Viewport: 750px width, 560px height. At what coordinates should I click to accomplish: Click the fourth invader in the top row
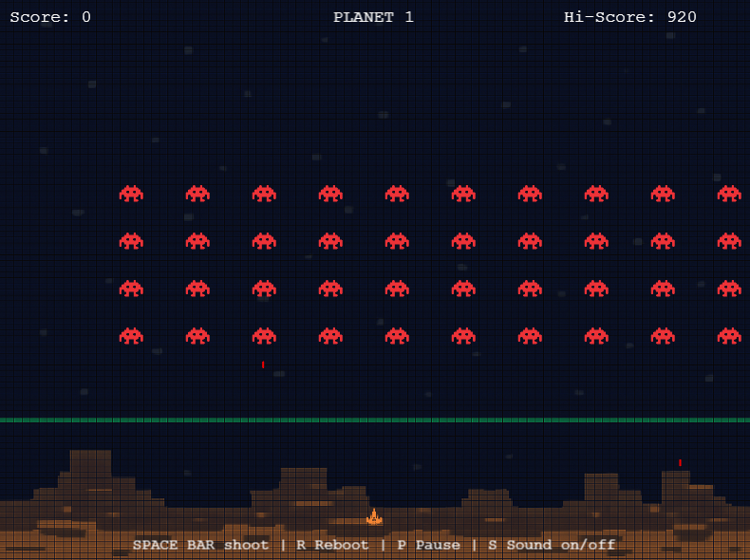click(x=330, y=194)
